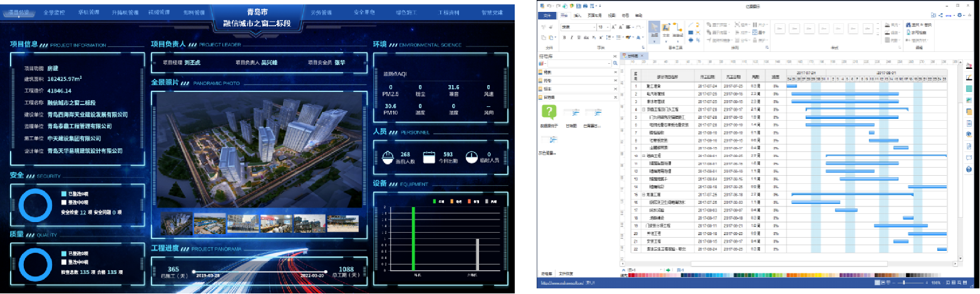Collapse task group row 10 in Gantt table

[x=644, y=156]
